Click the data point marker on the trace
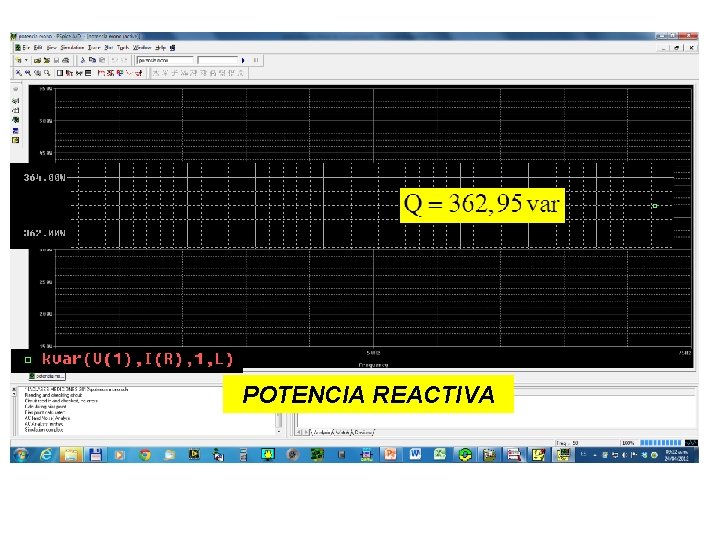Screen dimensions: 720x540 [655, 206]
